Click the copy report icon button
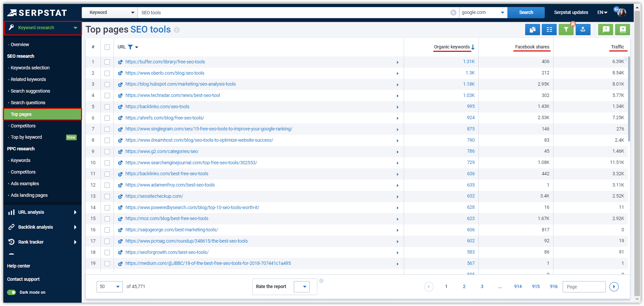This screenshot has height=306, width=644. point(532,30)
